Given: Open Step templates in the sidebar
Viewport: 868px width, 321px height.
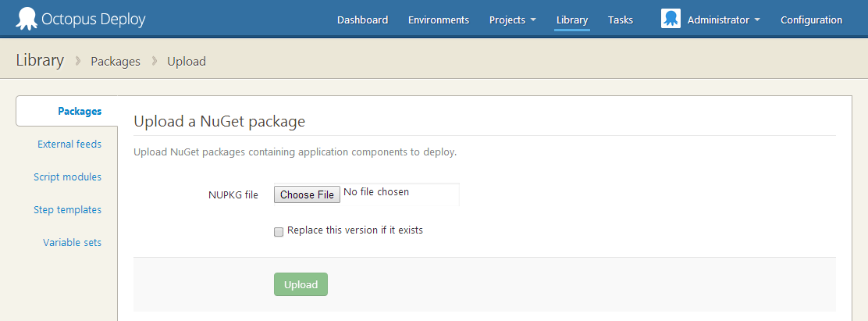Looking at the screenshot, I should click(68, 210).
